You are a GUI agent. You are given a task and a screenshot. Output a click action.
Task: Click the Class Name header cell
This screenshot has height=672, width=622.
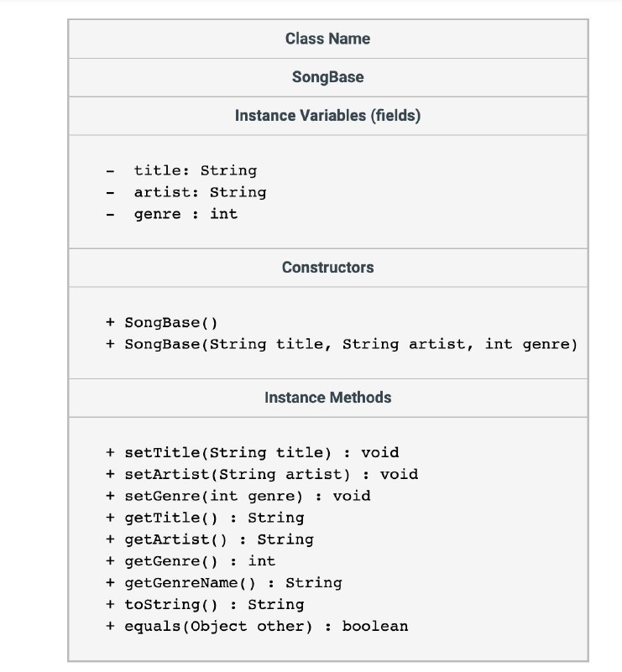click(327, 39)
